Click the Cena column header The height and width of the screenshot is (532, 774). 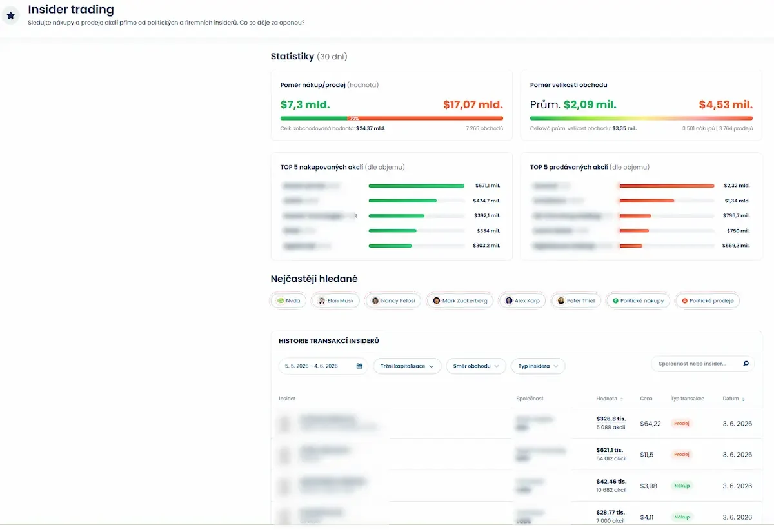tap(646, 399)
